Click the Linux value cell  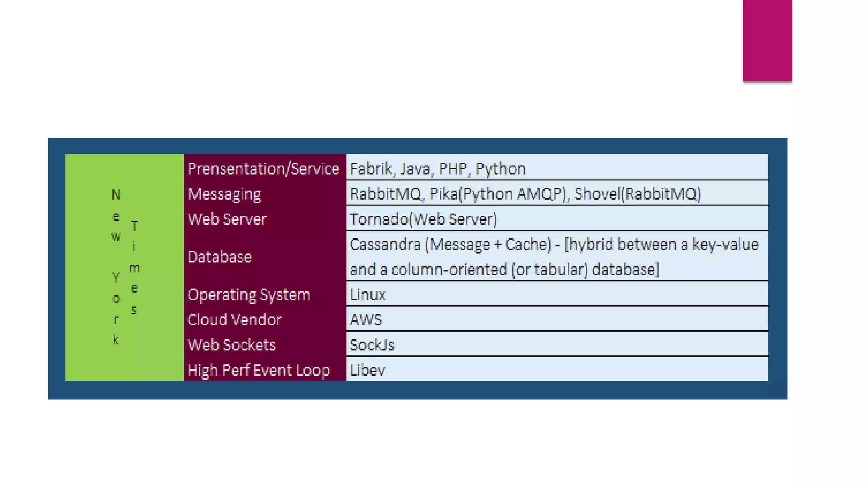[367, 294]
